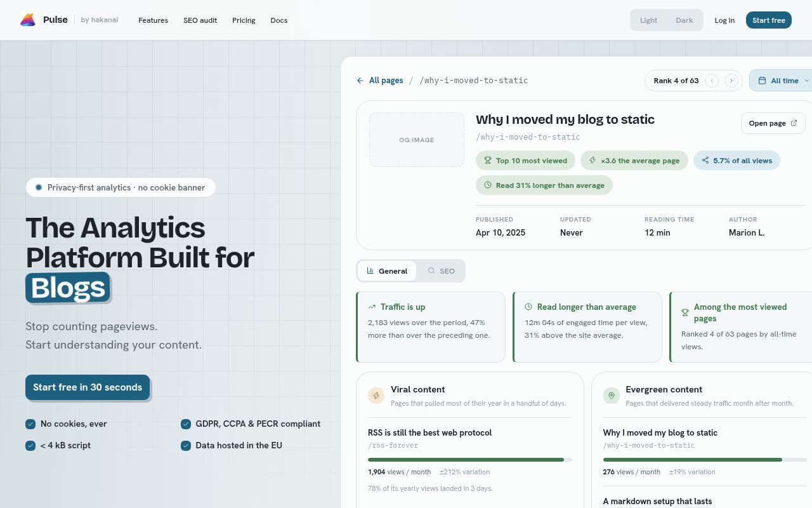Click the Rank 4 of 63 indicator
The width and height of the screenshot is (812, 508).
(676, 81)
